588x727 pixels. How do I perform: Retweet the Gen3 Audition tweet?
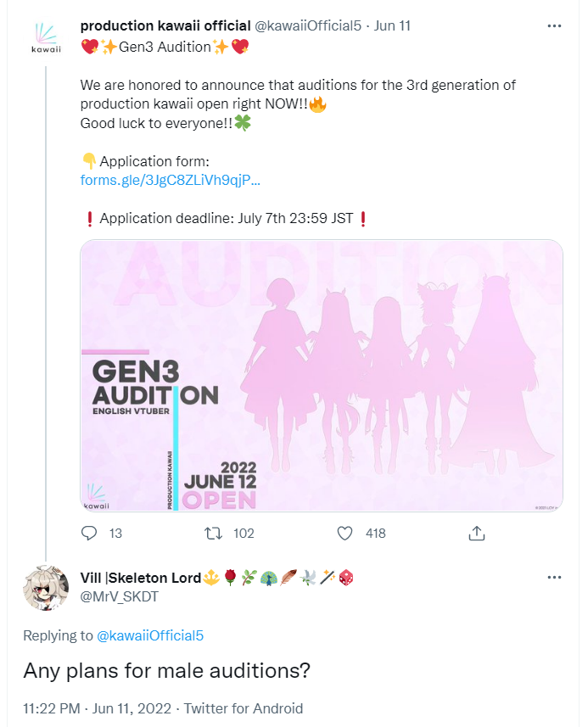[216, 533]
